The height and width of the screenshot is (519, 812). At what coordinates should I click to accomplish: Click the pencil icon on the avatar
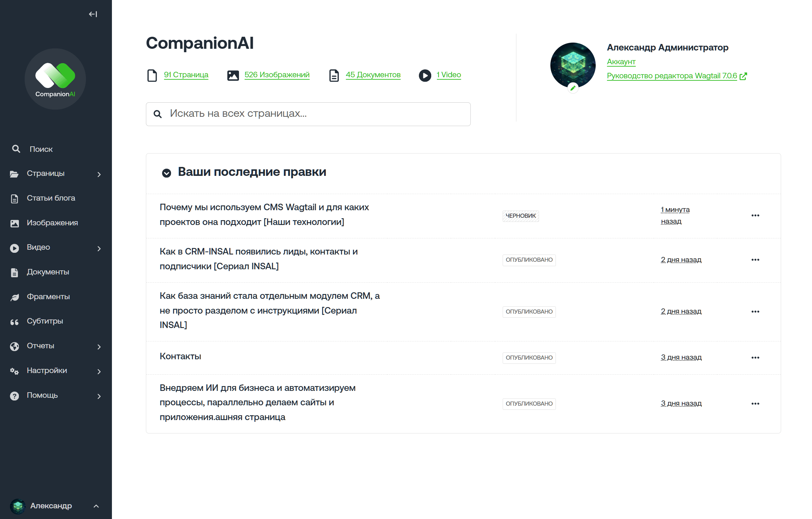(573, 88)
